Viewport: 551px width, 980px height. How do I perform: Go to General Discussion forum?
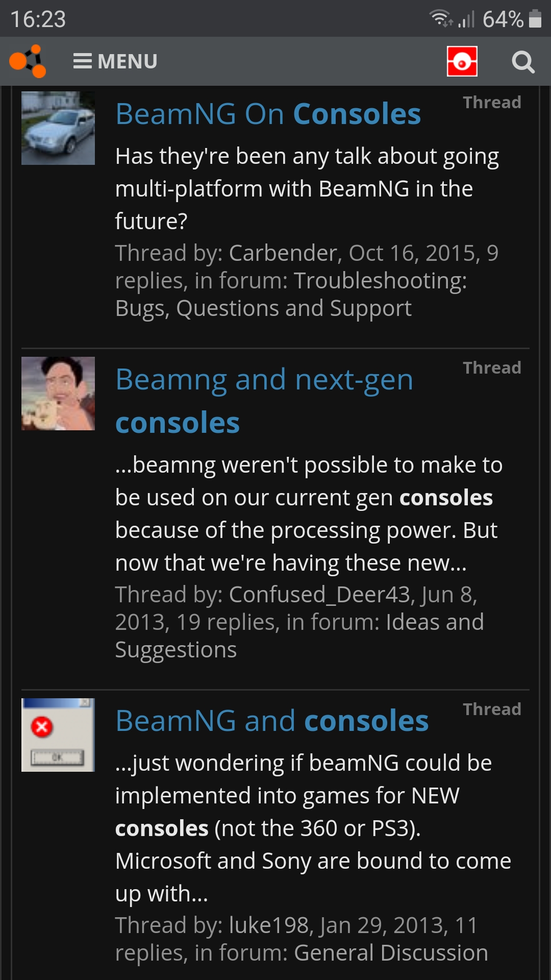point(391,953)
